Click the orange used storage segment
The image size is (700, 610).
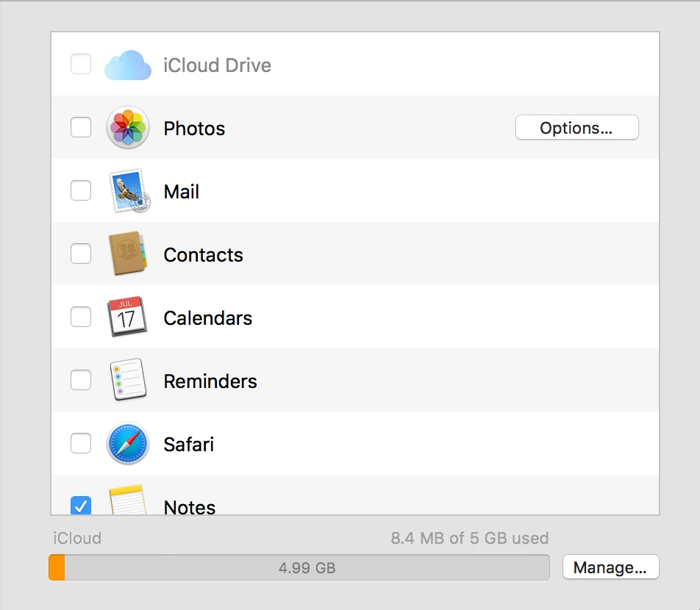click(57, 567)
